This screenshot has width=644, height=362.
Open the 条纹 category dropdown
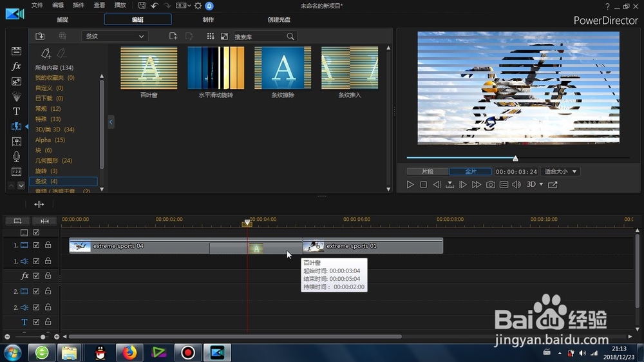(x=115, y=36)
